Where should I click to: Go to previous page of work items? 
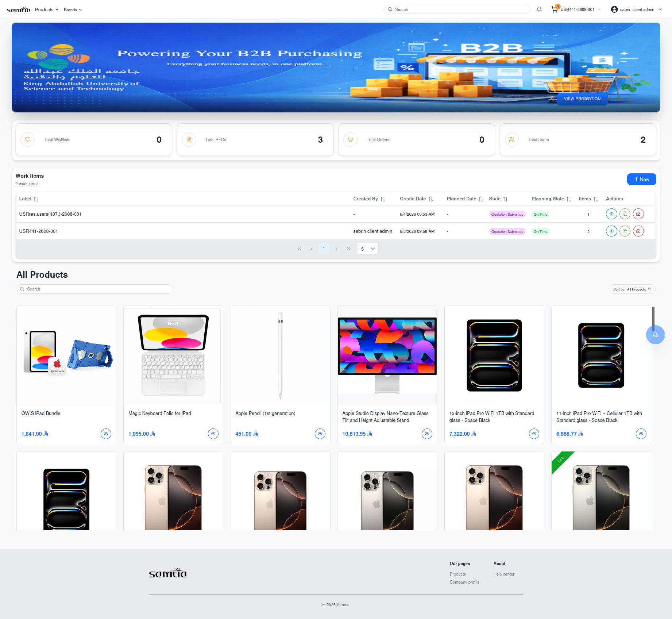pyautogui.click(x=312, y=249)
